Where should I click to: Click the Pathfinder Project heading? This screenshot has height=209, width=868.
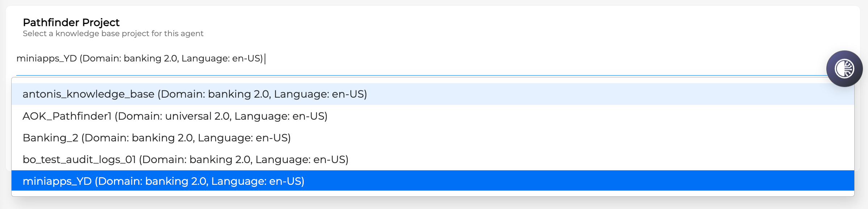pos(72,22)
